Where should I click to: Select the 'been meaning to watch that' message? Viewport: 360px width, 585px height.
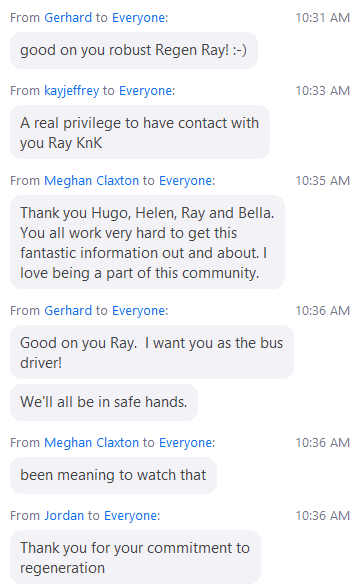pyautogui.click(x=113, y=475)
